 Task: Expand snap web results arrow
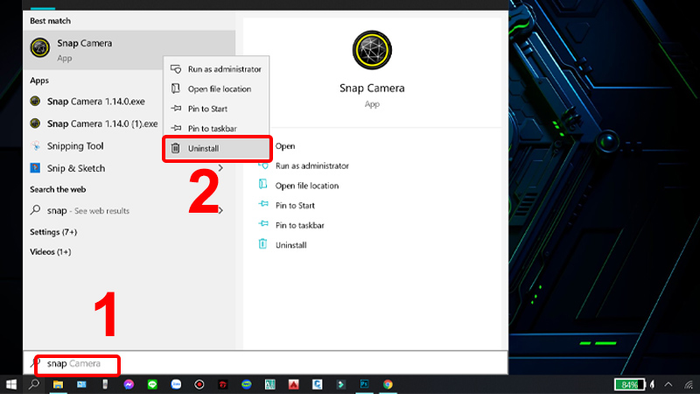[221, 210]
